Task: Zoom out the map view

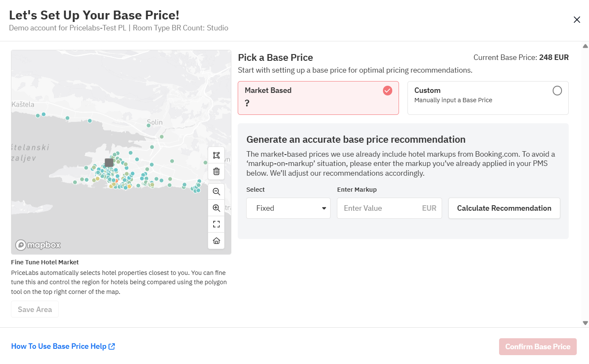Action: coord(216,192)
